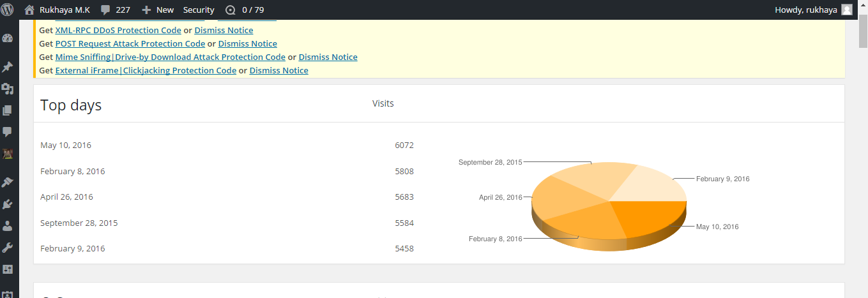This screenshot has height=298, width=868.
Task: Open Comments sidebar icon
Action: 8,132
